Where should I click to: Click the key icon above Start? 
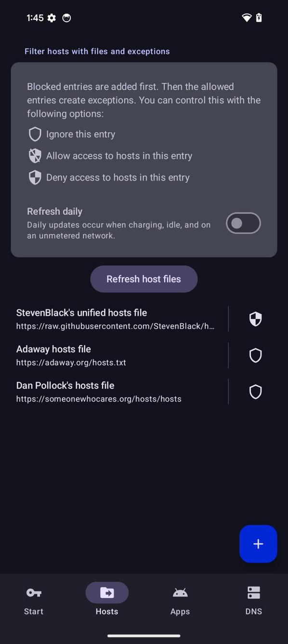33,592
